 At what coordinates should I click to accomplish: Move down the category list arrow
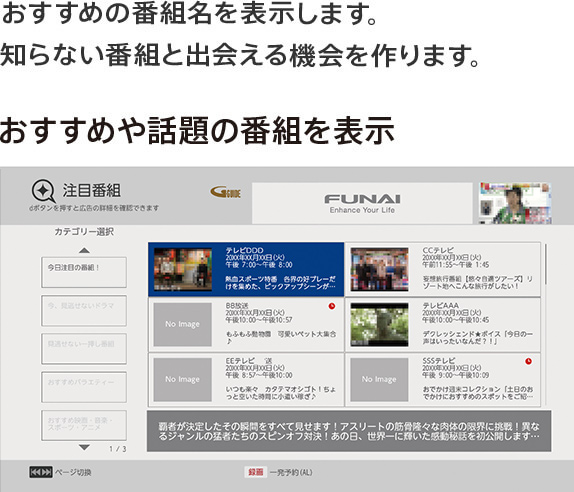tap(84, 447)
